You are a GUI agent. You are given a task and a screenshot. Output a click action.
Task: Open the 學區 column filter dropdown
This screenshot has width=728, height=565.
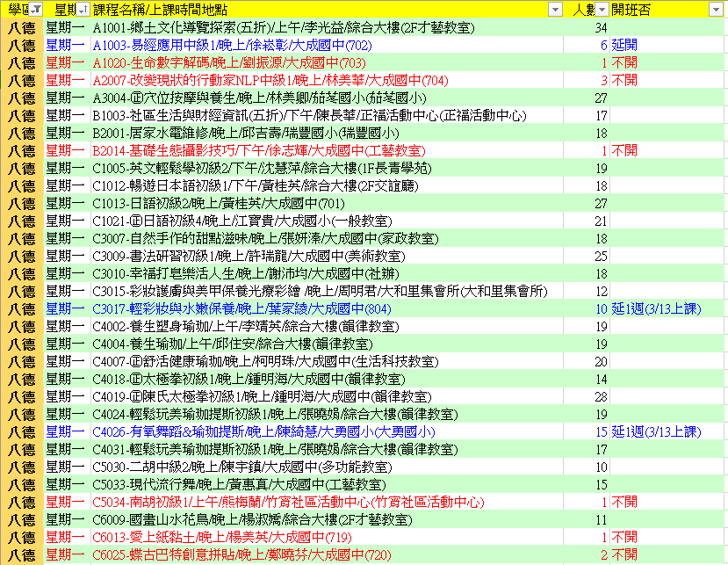(35, 9)
